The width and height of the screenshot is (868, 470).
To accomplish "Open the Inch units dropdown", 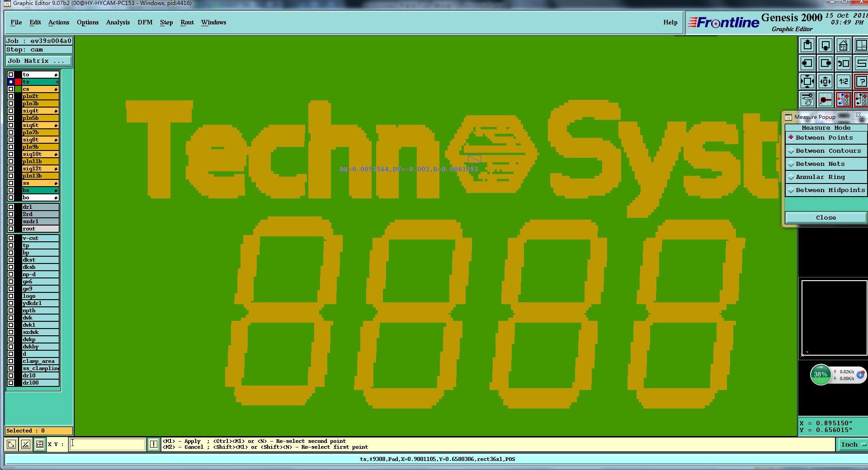I will tap(852, 445).
